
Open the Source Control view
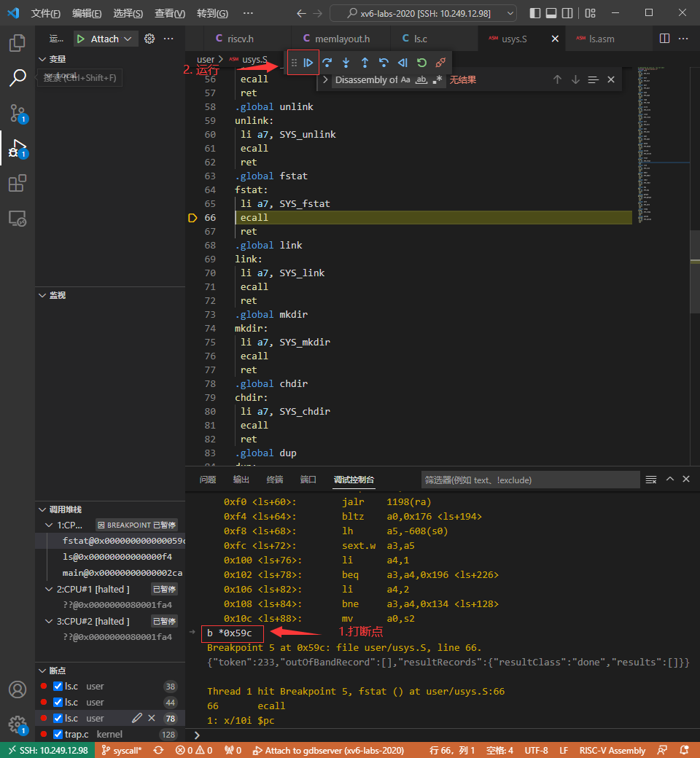tap(17, 113)
